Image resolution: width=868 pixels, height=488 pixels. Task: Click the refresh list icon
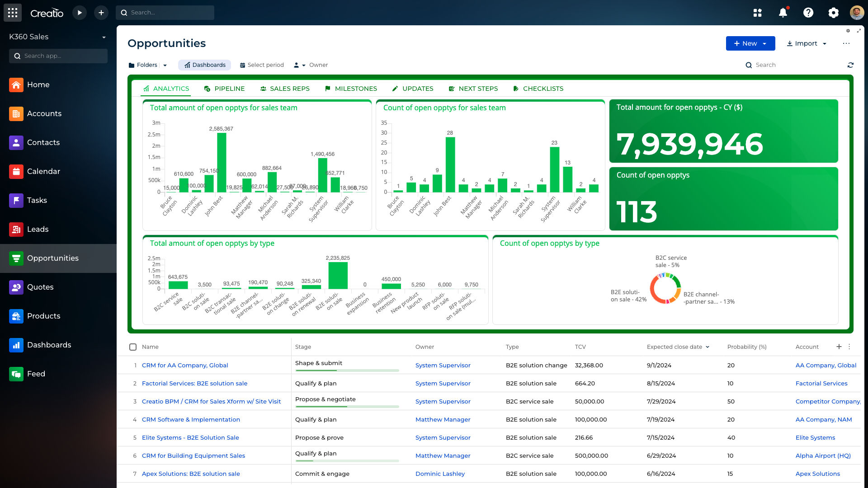(x=850, y=65)
